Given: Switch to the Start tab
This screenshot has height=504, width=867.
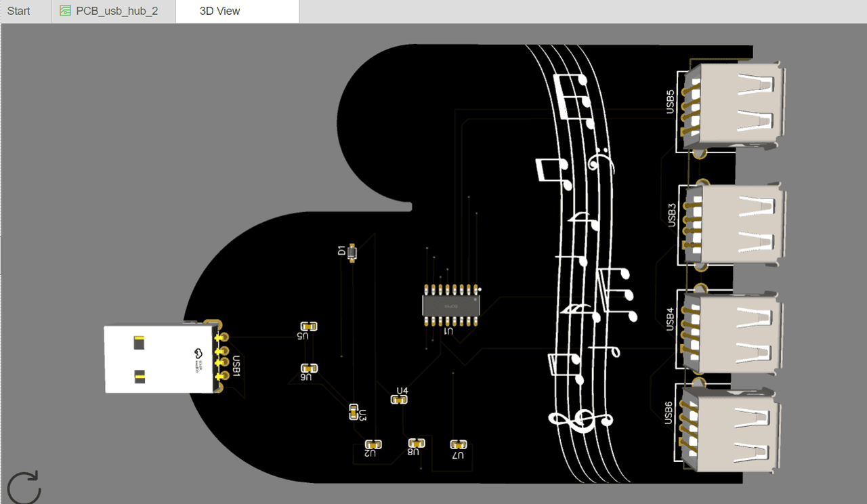Looking at the screenshot, I should [x=19, y=11].
